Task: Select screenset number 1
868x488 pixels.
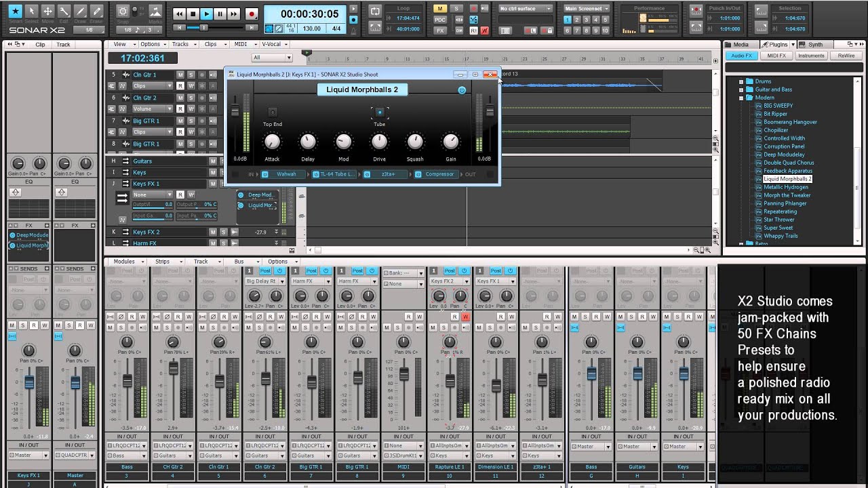Action: coord(568,20)
